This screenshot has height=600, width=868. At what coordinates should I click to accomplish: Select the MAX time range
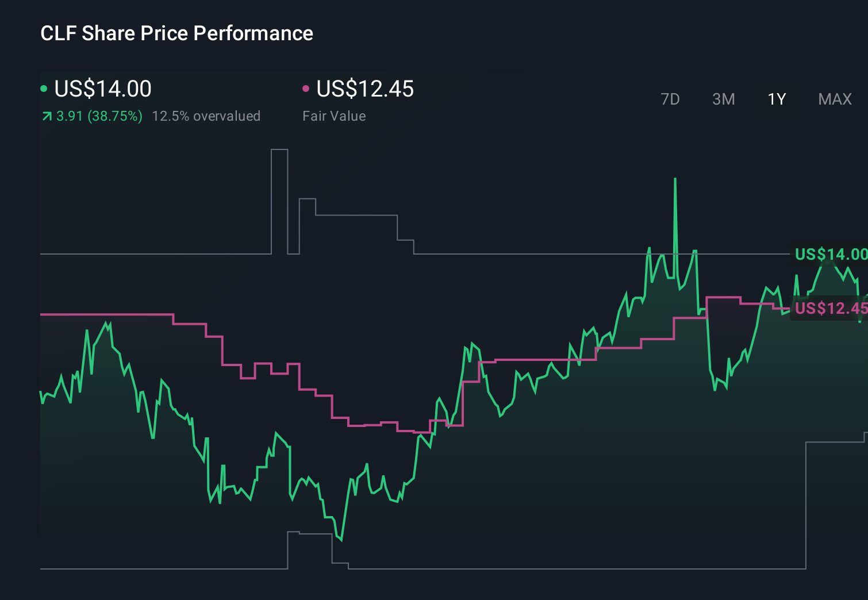835,99
